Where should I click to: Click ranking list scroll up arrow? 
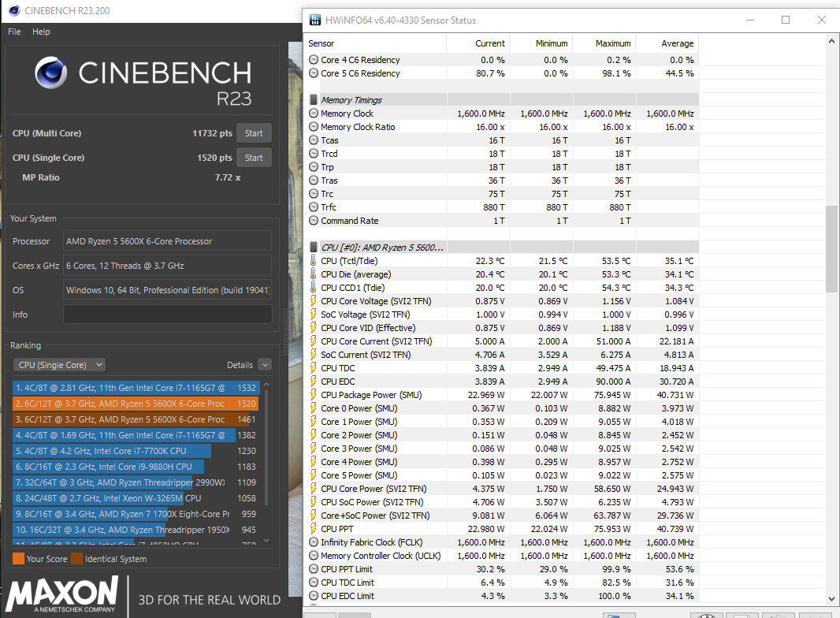tap(266, 385)
